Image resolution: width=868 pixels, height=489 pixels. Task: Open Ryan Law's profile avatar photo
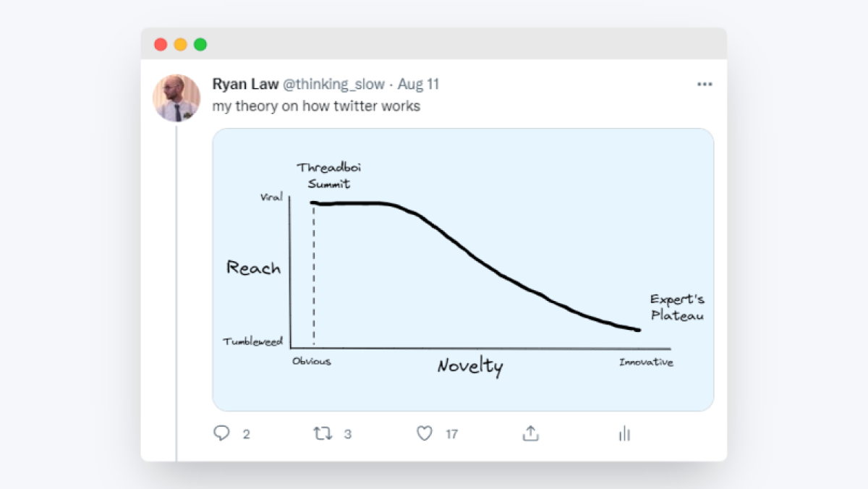pos(176,98)
